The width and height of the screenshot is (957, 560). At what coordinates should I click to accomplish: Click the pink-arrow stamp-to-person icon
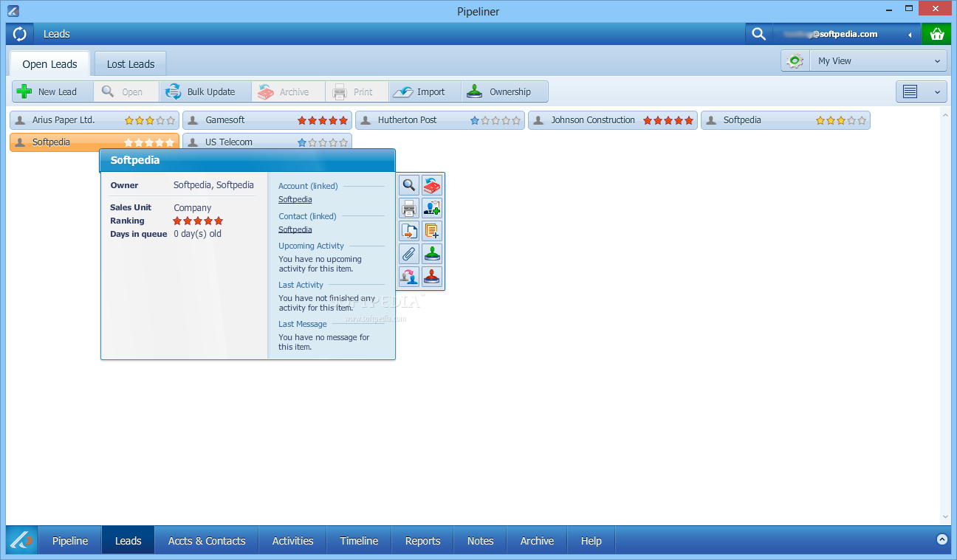point(409,277)
